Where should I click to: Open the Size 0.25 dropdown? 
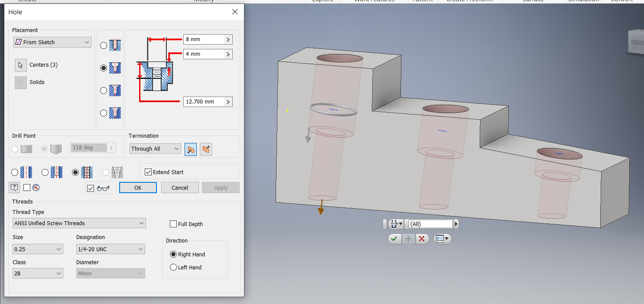tap(38, 249)
